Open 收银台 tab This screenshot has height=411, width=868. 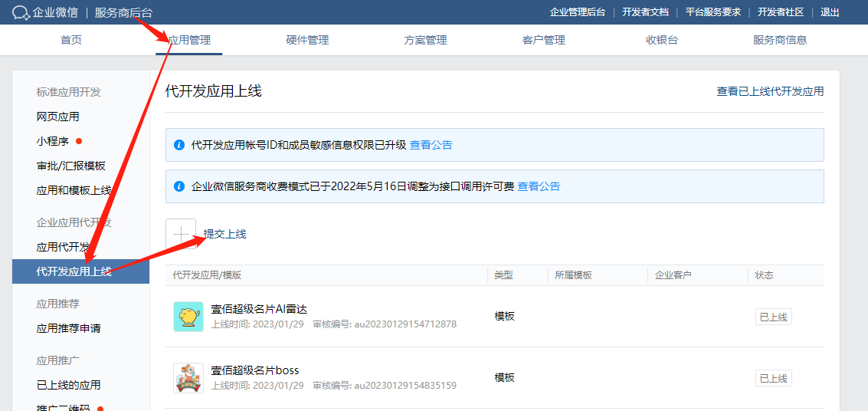point(661,40)
